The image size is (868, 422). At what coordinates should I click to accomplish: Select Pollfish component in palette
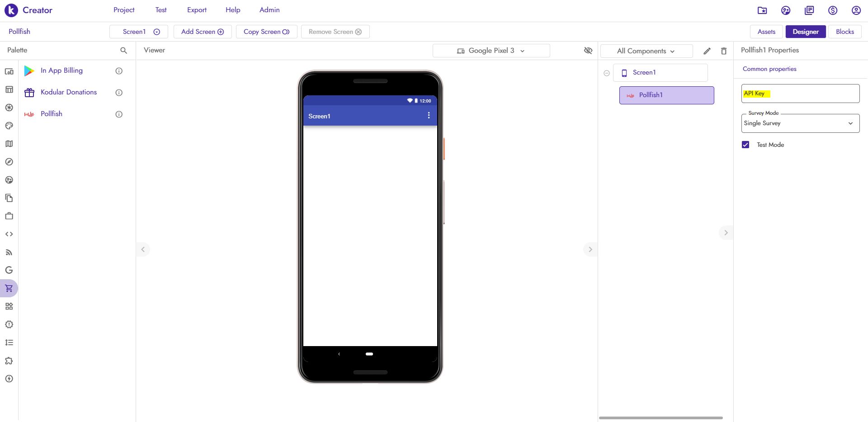(x=51, y=114)
